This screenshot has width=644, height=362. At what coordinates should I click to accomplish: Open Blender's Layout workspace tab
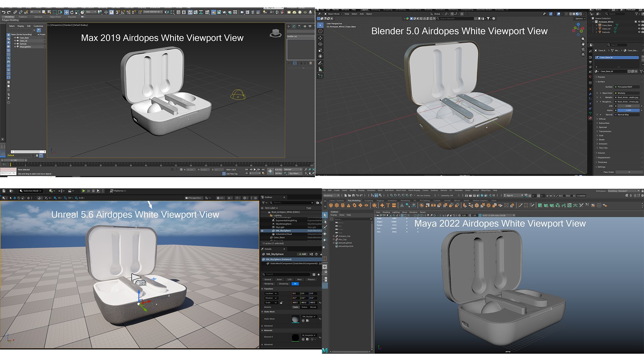[365, 10]
